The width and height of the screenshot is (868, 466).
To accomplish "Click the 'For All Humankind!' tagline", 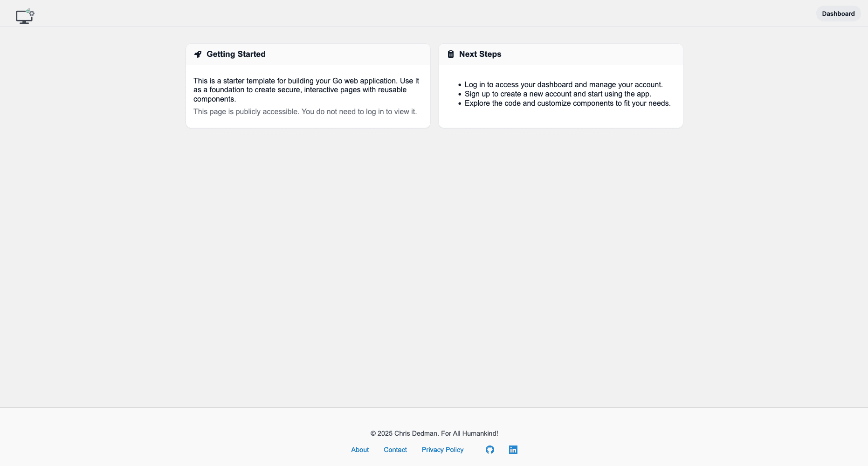I will tap(469, 433).
